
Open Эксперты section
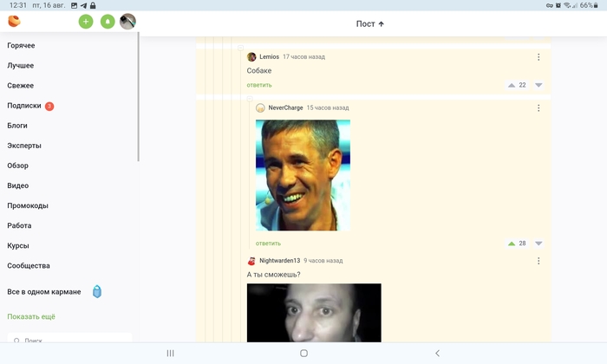point(24,146)
